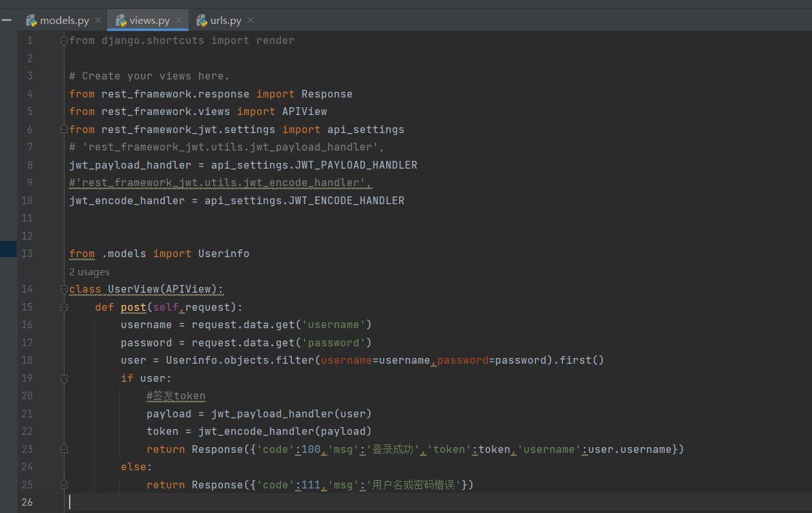Click 'JWT_ENCODE_HANDLER' on line 10

[347, 200]
